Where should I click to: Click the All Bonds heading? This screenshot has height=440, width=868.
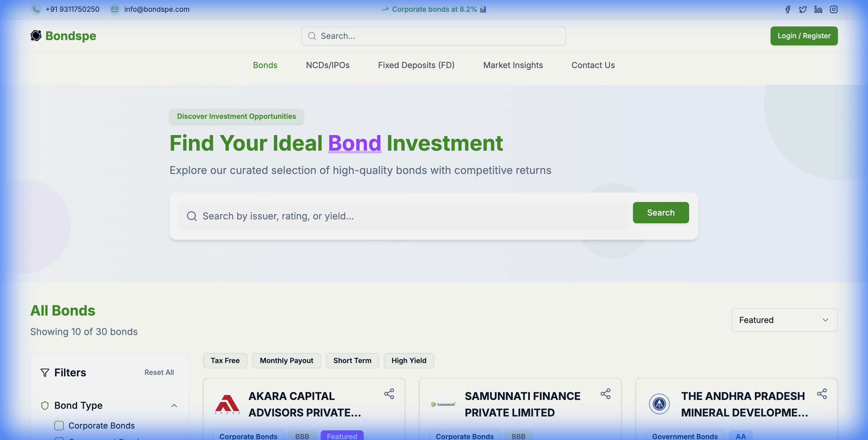coord(63,310)
